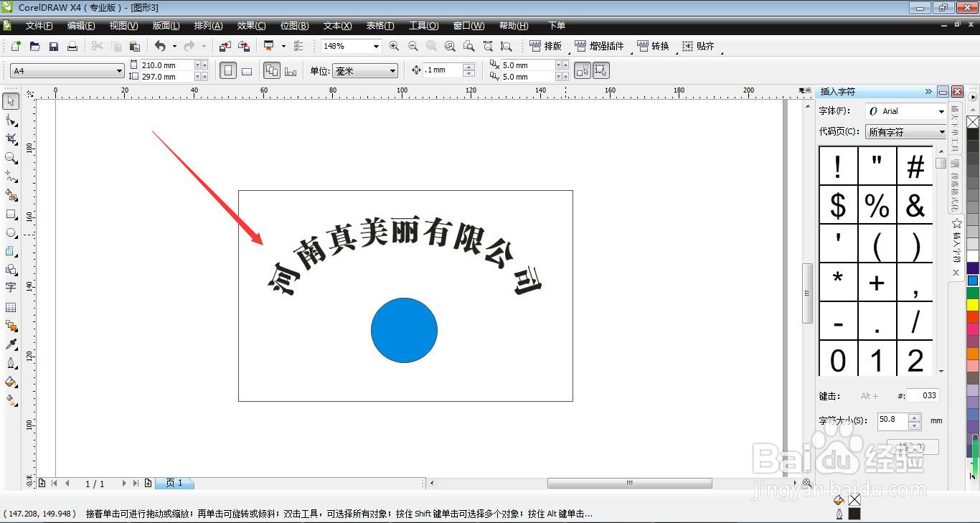Image resolution: width=980 pixels, height=523 pixels.
Task: Select the Eyedropper tool
Action: coord(11,344)
